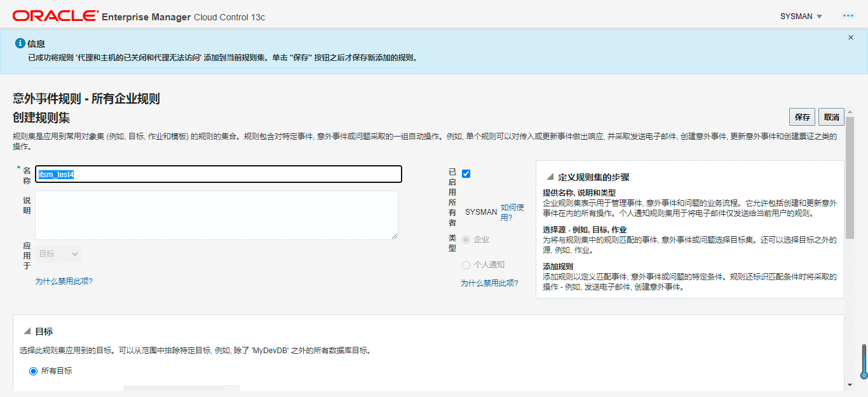Image resolution: width=868 pixels, height=397 pixels.
Task: Select the 企业 radio button
Action: (466, 239)
